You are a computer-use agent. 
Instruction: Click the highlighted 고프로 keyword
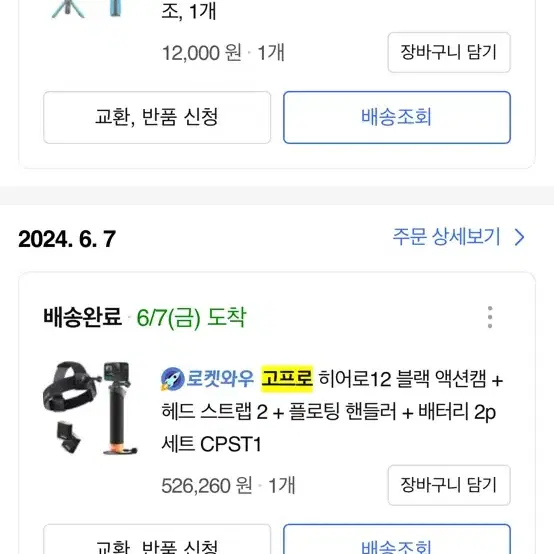[x=287, y=379]
